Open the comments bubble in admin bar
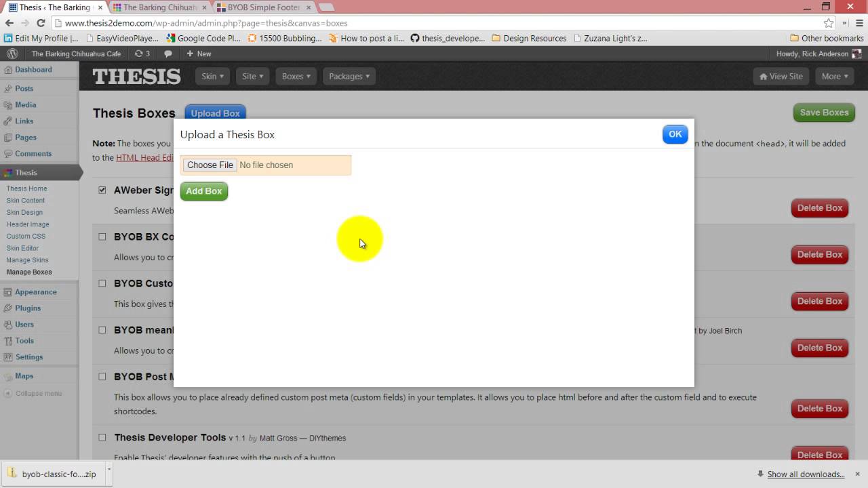 click(x=168, y=54)
